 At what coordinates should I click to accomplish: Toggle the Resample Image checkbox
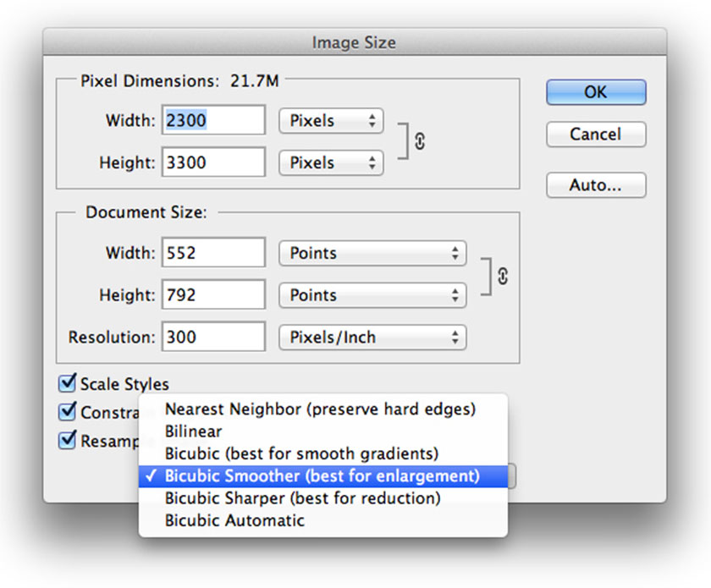point(67,441)
